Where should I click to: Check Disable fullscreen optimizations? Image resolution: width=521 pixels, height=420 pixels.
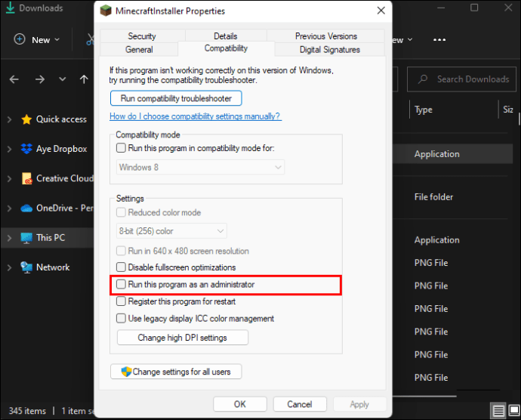coord(121,267)
